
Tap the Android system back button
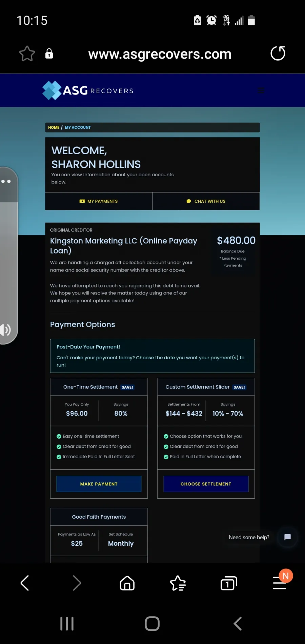(x=238, y=624)
